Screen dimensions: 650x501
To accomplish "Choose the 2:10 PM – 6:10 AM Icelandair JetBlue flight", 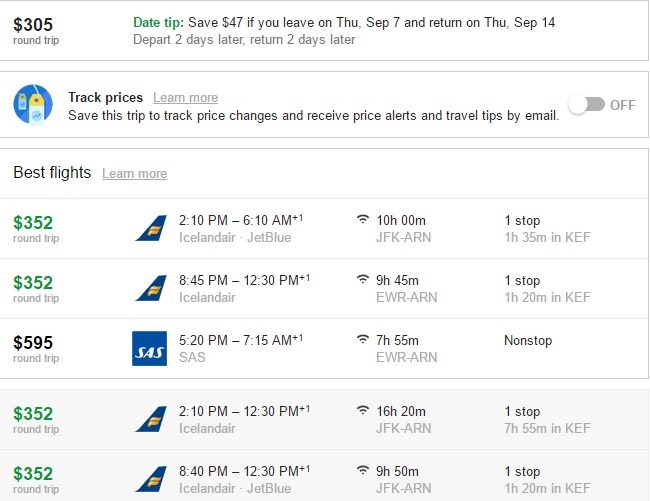I will pos(324,229).
